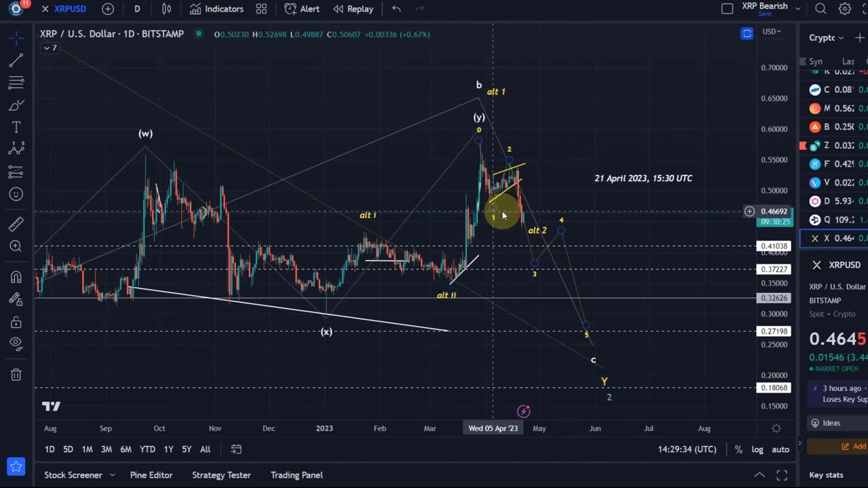Open quick search magnifier icon
The height and width of the screenshot is (488, 868).
tap(821, 9)
